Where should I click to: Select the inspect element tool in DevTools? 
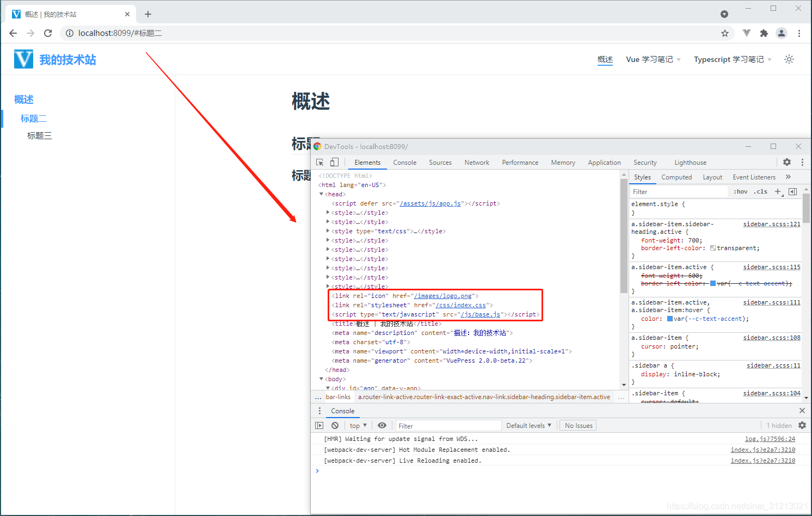point(319,162)
